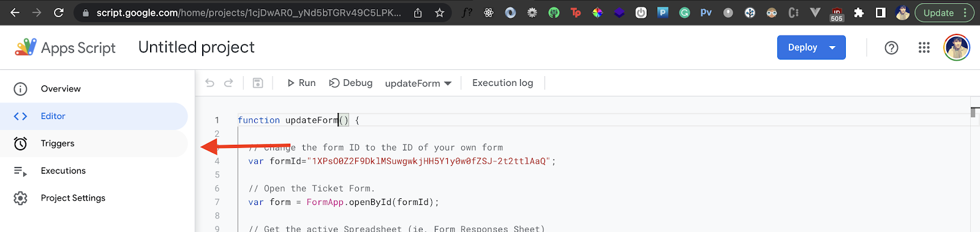This screenshot has height=232, width=980.
Task: Open Chrome three-dot menu beside Update
Action: [965, 12]
